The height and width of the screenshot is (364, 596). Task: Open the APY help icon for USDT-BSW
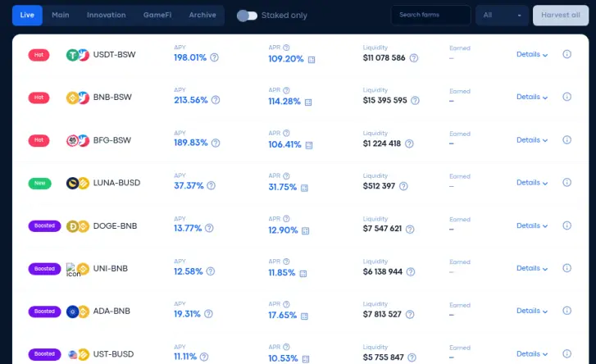[214, 57]
